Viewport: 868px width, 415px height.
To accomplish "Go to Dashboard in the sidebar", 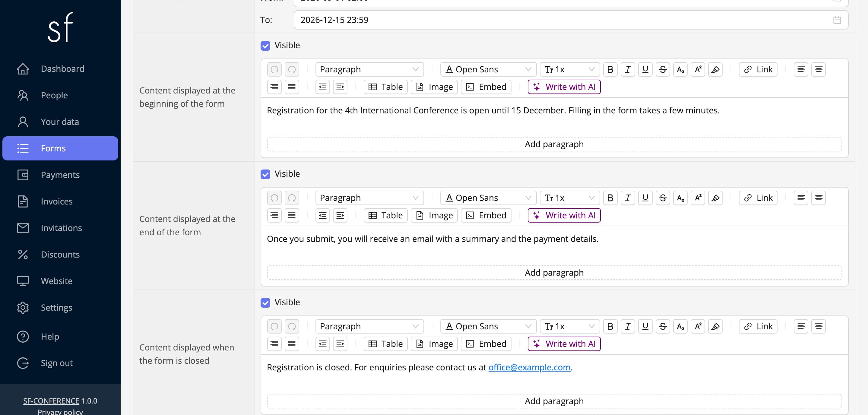I will click(x=60, y=69).
